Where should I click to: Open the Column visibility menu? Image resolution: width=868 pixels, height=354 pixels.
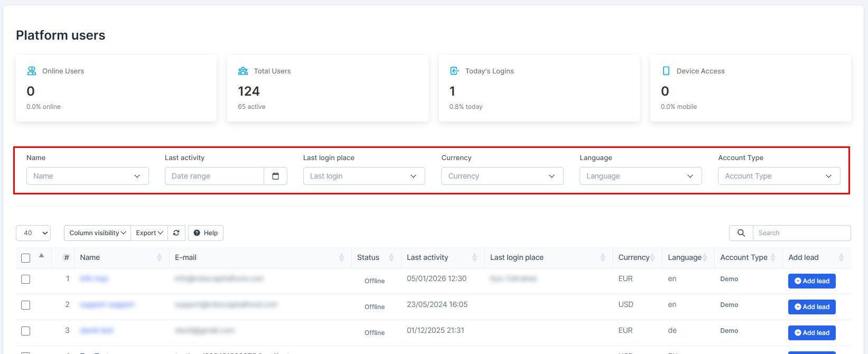pos(97,233)
